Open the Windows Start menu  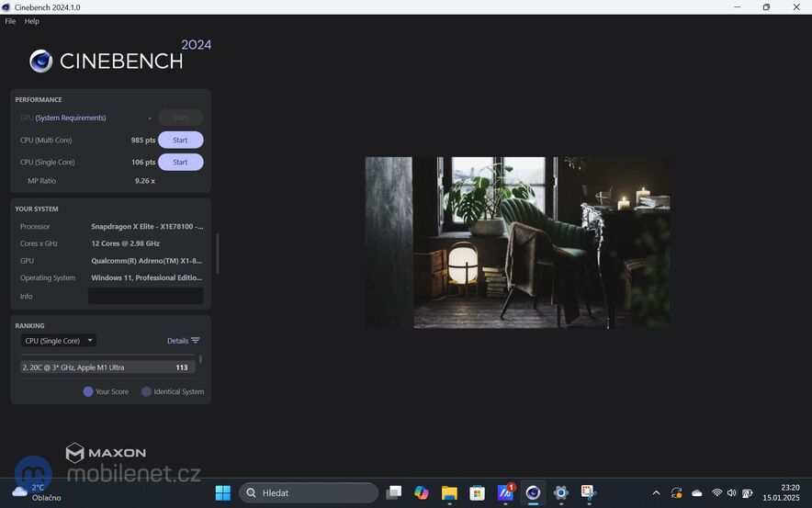point(223,493)
